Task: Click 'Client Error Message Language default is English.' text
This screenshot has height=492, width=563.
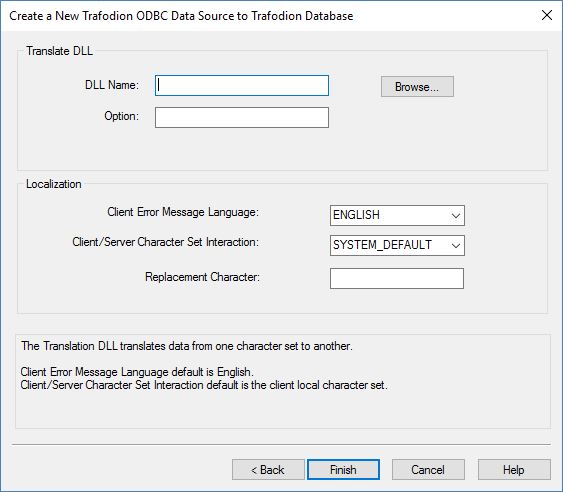Action: [x=137, y=372]
